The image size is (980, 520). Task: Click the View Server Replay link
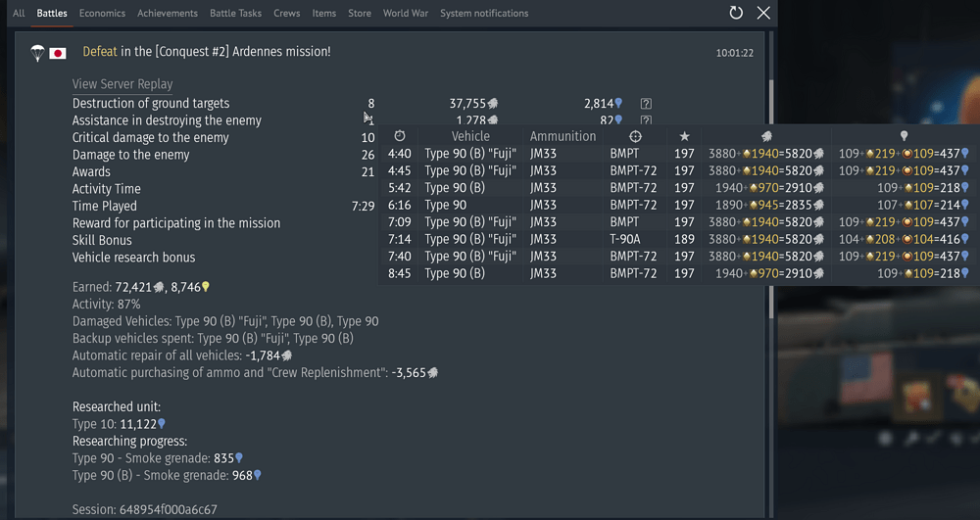click(x=122, y=83)
